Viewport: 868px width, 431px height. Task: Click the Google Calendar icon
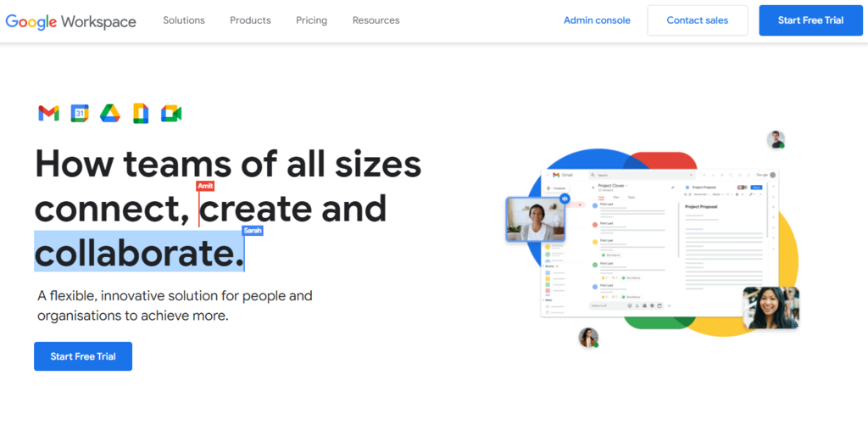coord(79,114)
